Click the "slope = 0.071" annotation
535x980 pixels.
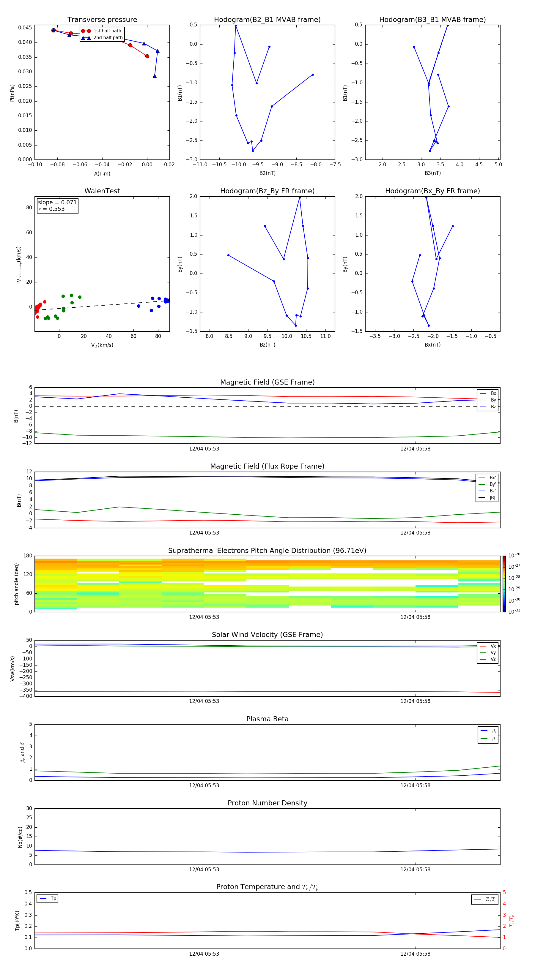(x=57, y=203)
